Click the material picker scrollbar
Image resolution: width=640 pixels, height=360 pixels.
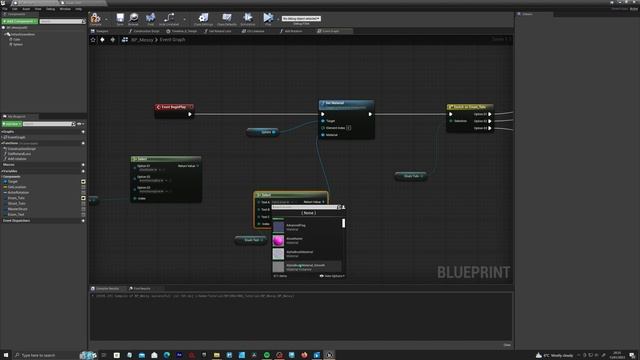tap(343, 223)
